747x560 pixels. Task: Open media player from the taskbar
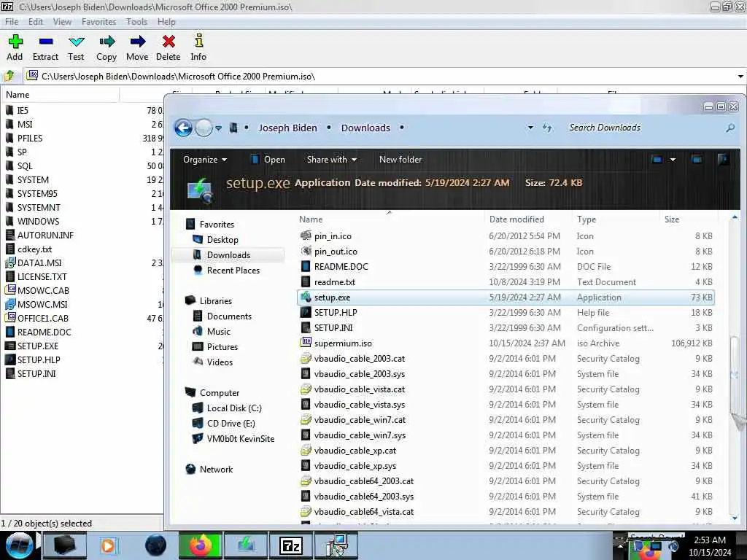point(108,545)
